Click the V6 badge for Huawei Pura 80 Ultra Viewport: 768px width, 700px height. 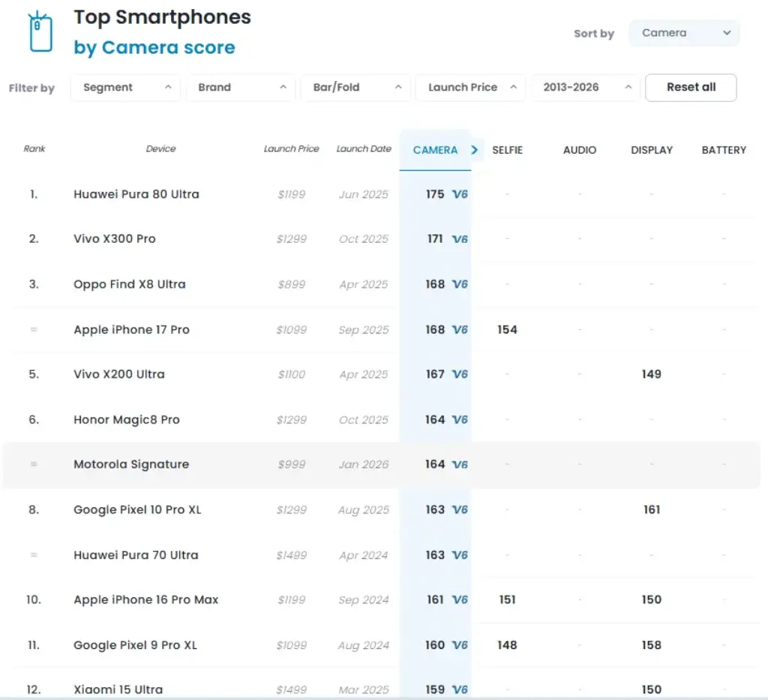pyautogui.click(x=460, y=195)
